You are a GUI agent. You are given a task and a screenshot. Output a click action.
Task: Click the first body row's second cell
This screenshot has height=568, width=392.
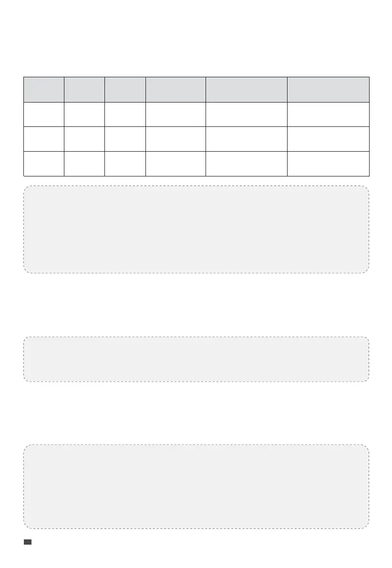coord(85,114)
